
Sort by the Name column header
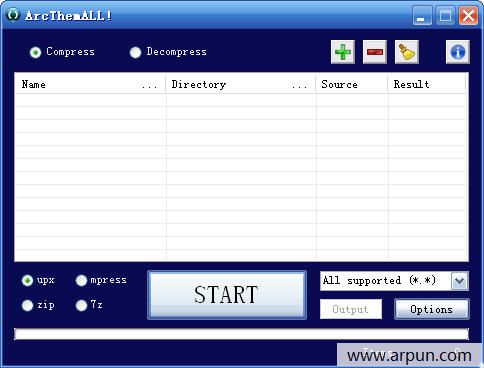90,84
